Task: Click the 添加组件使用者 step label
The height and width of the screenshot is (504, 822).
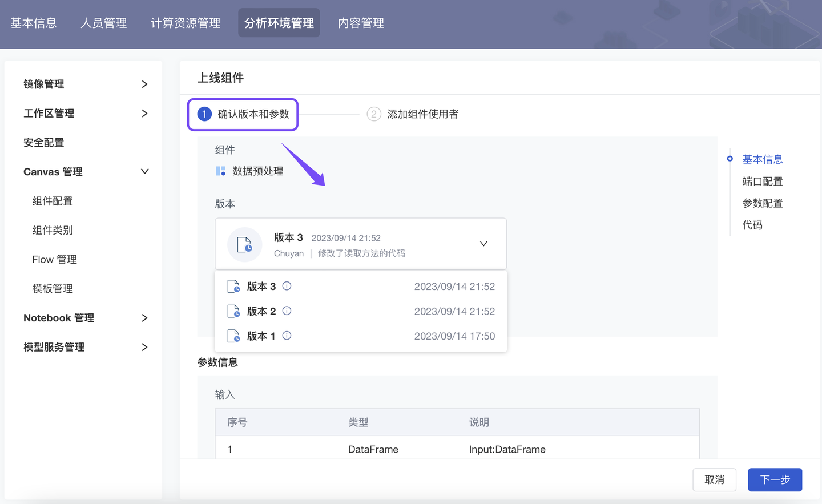Action: [423, 114]
